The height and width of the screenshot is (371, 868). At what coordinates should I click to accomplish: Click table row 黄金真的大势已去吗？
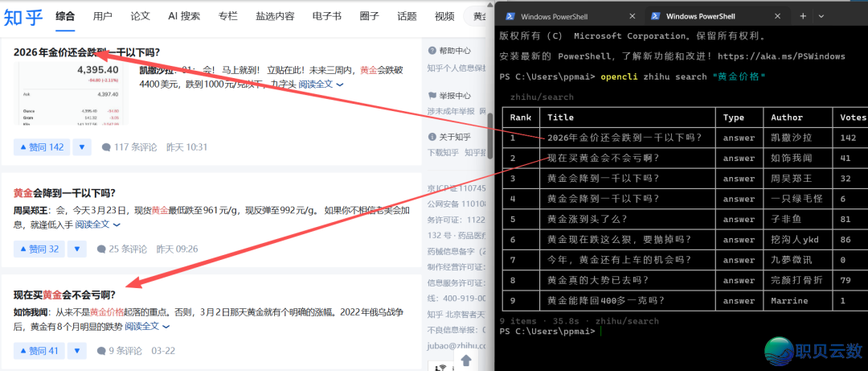tap(685, 280)
